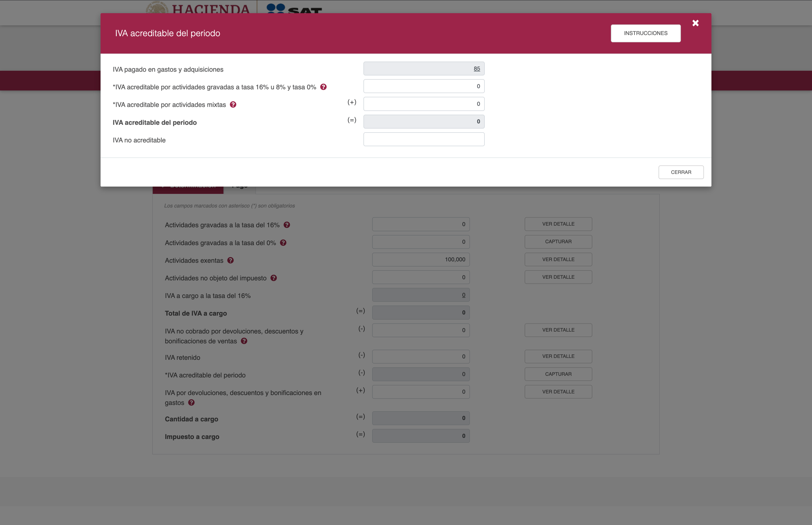Click VER DETALLE for Actividades exentas

558,259
